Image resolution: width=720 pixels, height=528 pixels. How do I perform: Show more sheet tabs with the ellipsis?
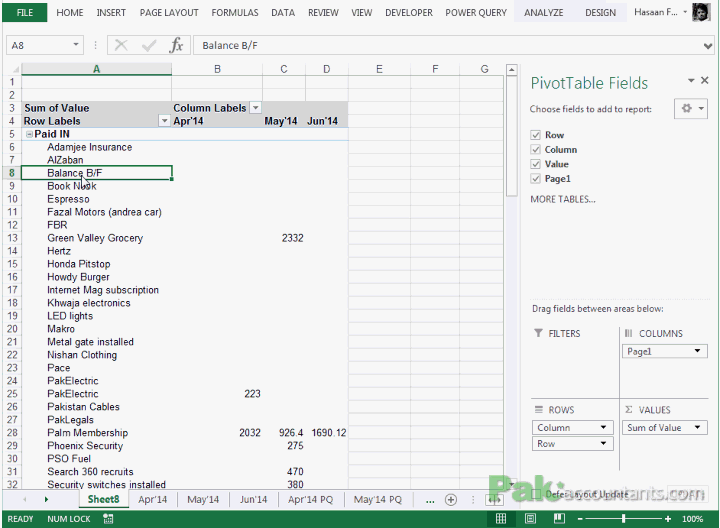(x=430, y=500)
